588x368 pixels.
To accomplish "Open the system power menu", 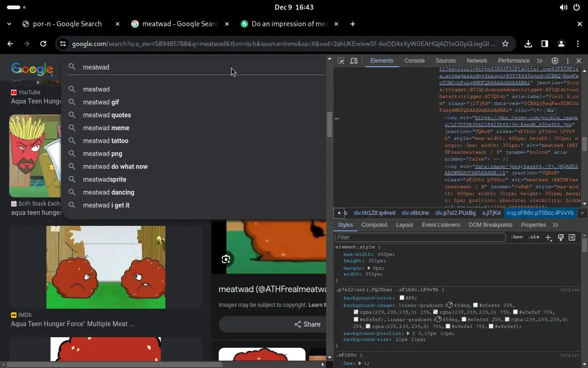I will pyautogui.click(x=577, y=7).
